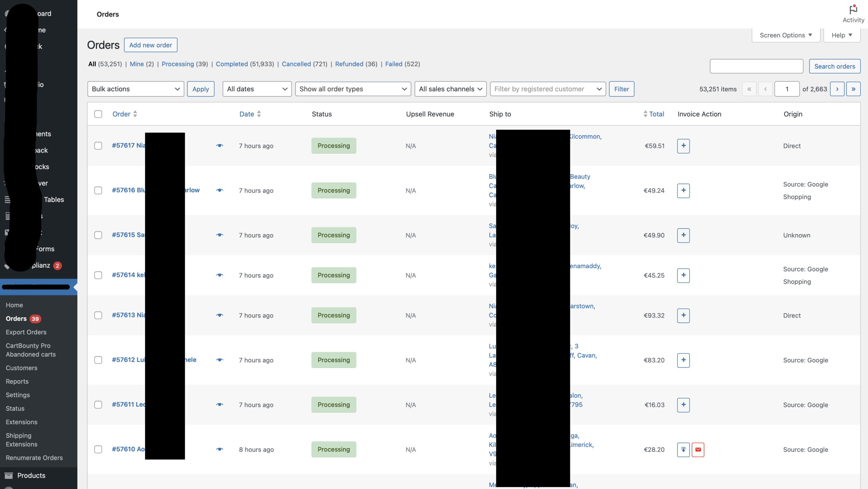This screenshot has height=489, width=868.
Task: Open the Bulk actions dropdown
Action: [x=135, y=89]
